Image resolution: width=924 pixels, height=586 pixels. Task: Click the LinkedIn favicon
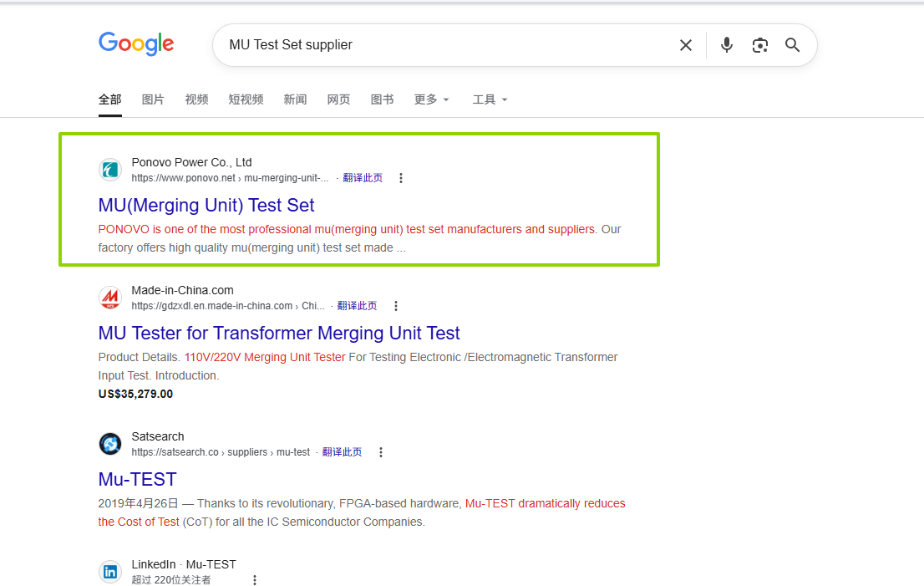[110, 572]
